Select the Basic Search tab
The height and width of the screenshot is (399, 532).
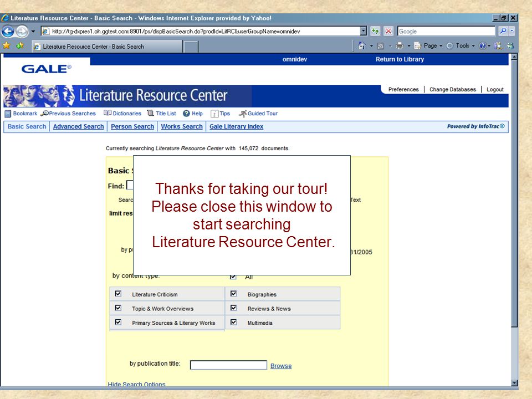point(27,126)
